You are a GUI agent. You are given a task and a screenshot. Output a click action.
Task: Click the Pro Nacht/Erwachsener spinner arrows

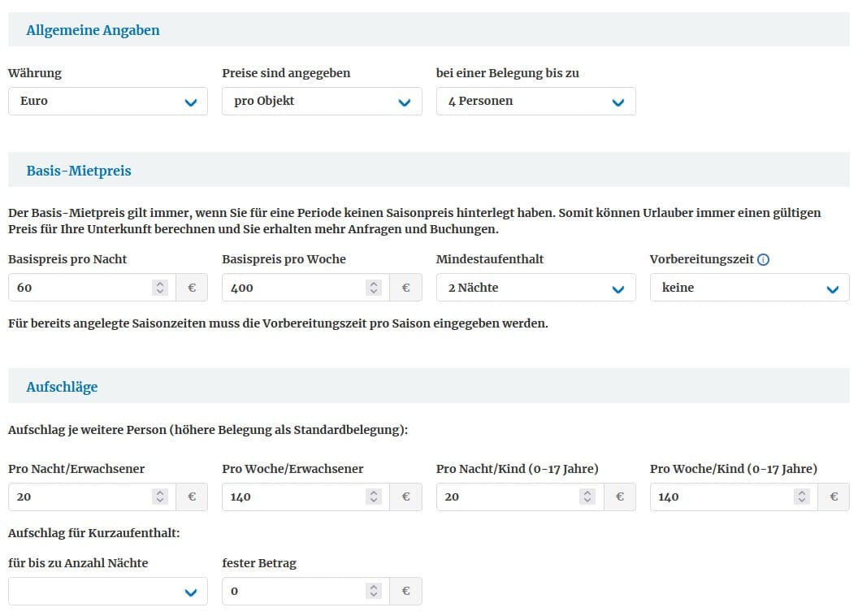160,497
